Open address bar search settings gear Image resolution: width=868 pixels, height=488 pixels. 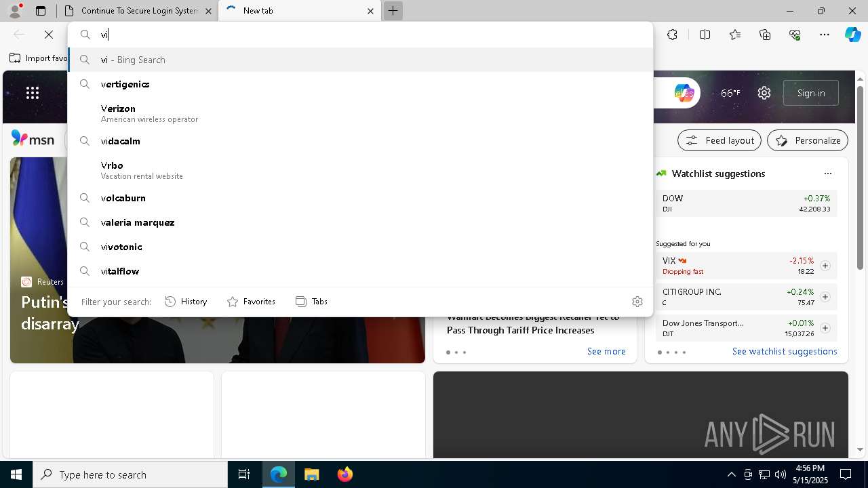pyautogui.click(x=637, y=302)
